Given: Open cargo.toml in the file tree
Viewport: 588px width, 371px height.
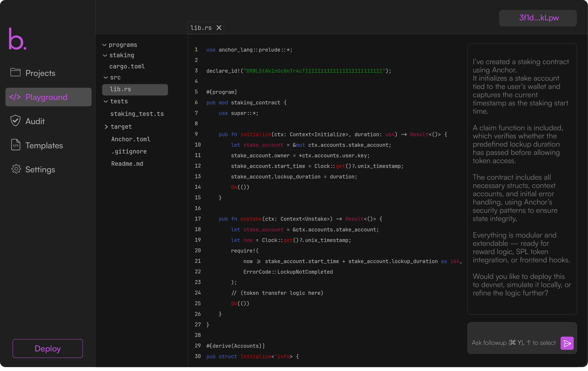Looking at the screenshot, I should click(127, 66).
